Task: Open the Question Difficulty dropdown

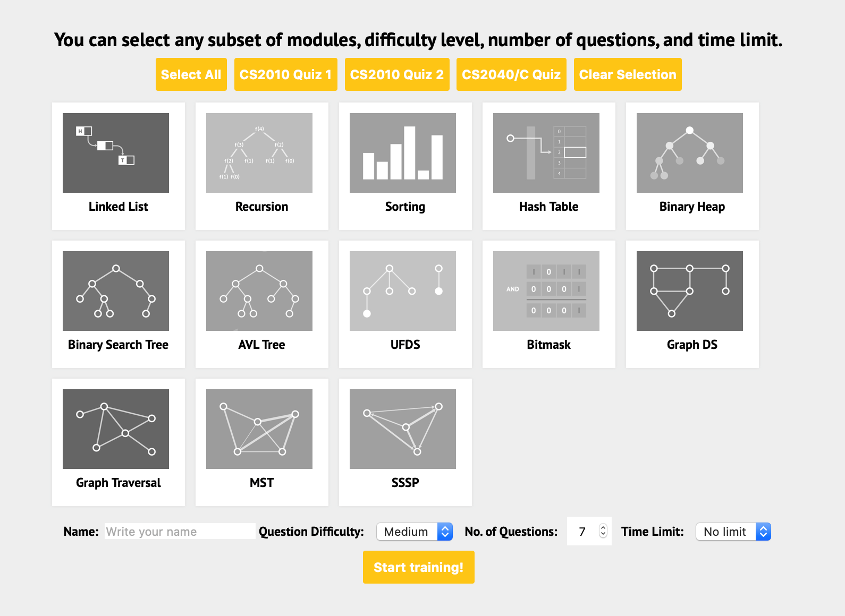Action: coord(415,532)
